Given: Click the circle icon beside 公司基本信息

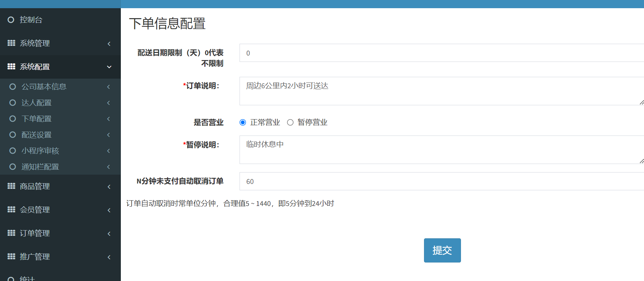Looking at the screenshot, I should (13, 87).
